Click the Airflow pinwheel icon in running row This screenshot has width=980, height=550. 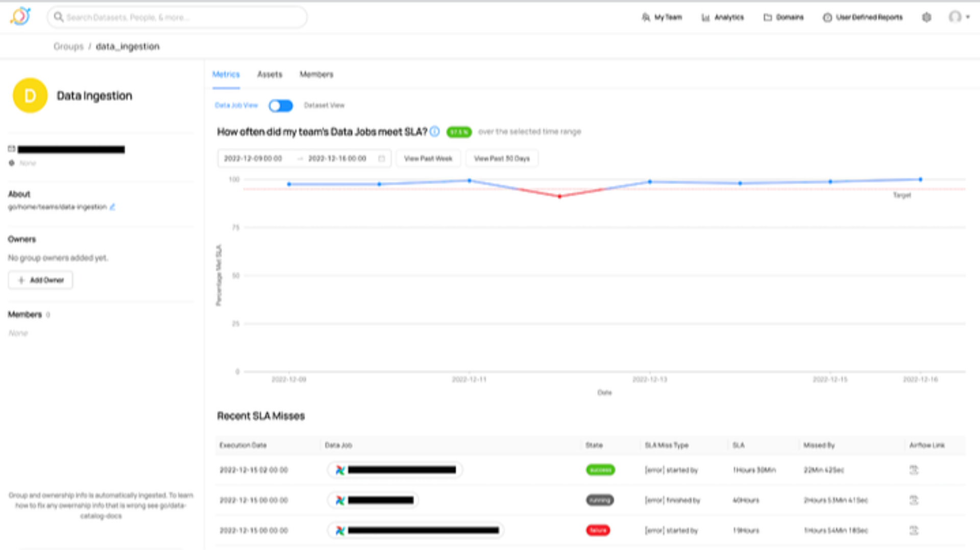coord(340,500)
